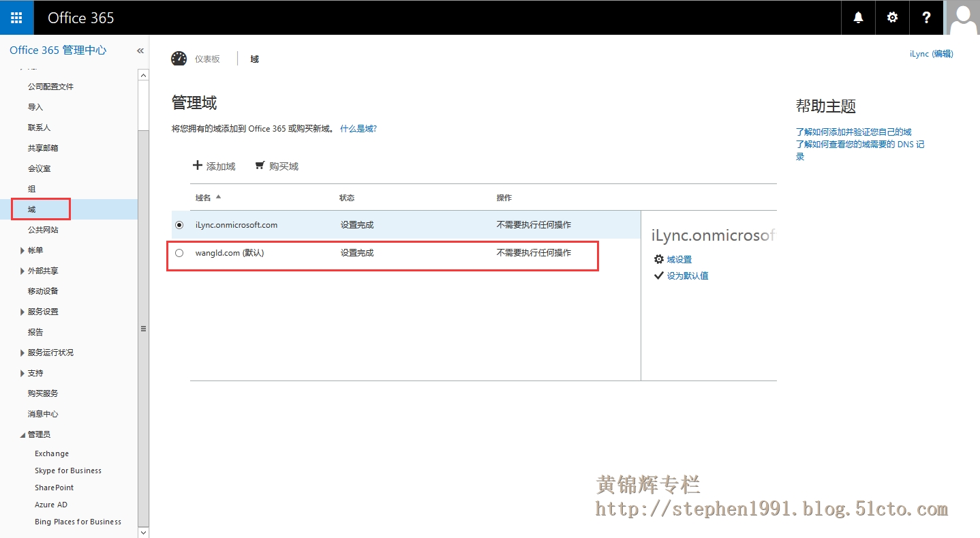
Task: Open 会议室 in the sidebar
Action: [x=40, y=168]
